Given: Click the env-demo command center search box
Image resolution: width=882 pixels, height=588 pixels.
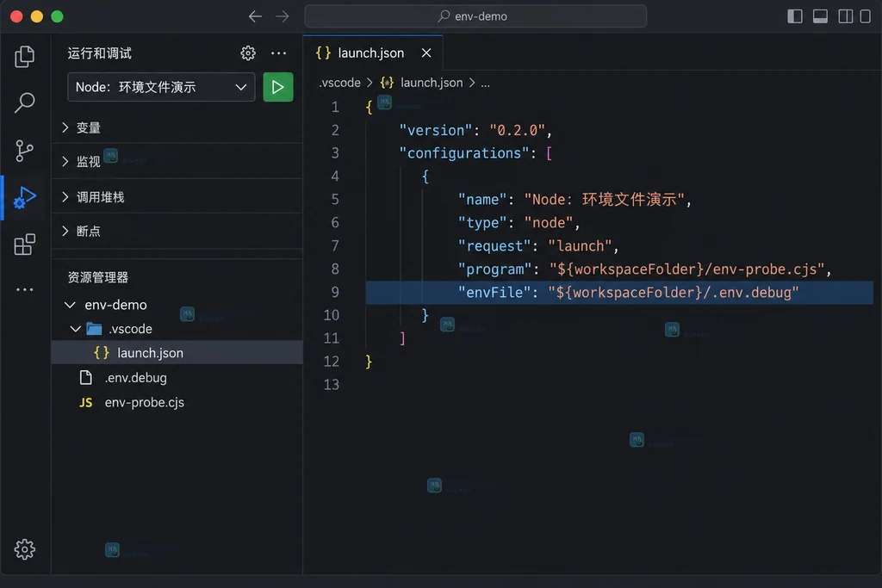Looking at the screenshot, I should [x=475, y=16].
